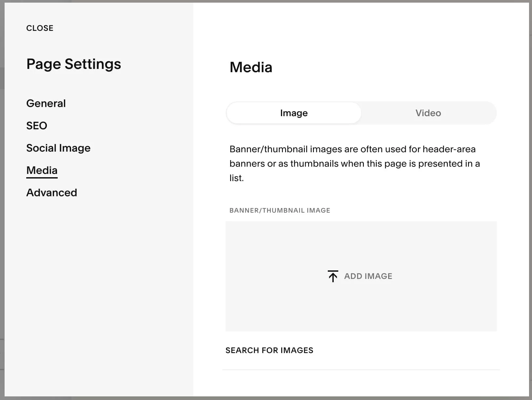Click the Media heading above the tabs
Screen dimensions: 532x400
click(x=251, y=67)
